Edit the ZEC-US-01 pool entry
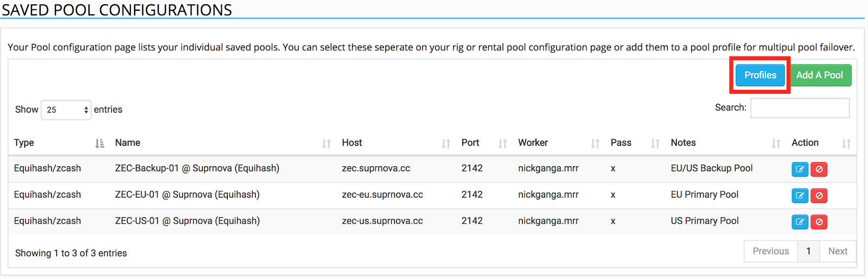The width and height of the screenshot is (868, 279). (x=800, y=222)
